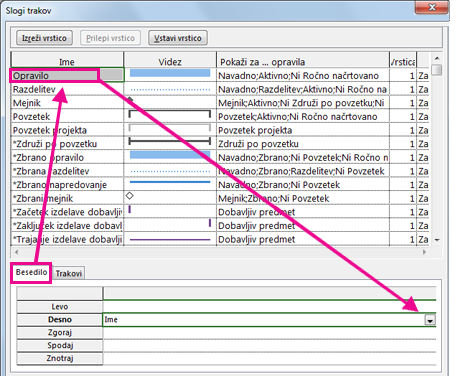459x386 pixels.
Task: Select the Levo text position row
Action: tap(60, 307)
